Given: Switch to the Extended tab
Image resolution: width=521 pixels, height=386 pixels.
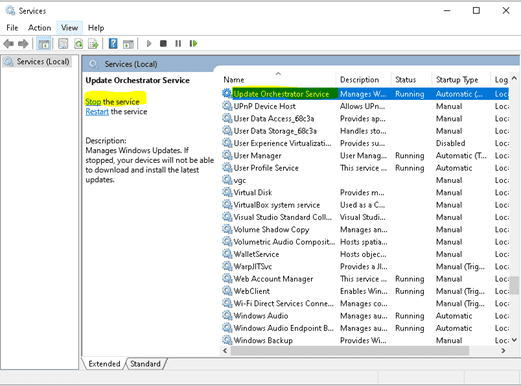Looking at the screenshot, I should tap(104, 364).
